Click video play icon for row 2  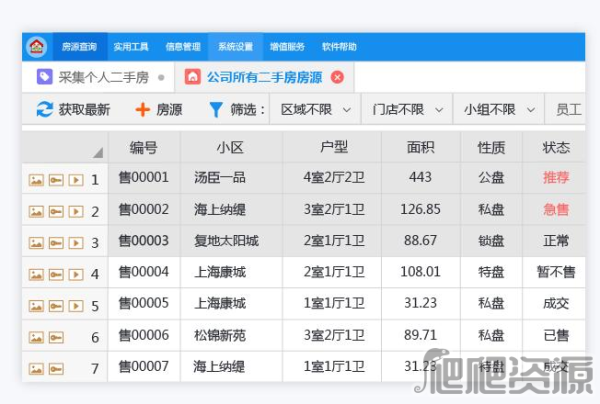click(x=76, y=212)
